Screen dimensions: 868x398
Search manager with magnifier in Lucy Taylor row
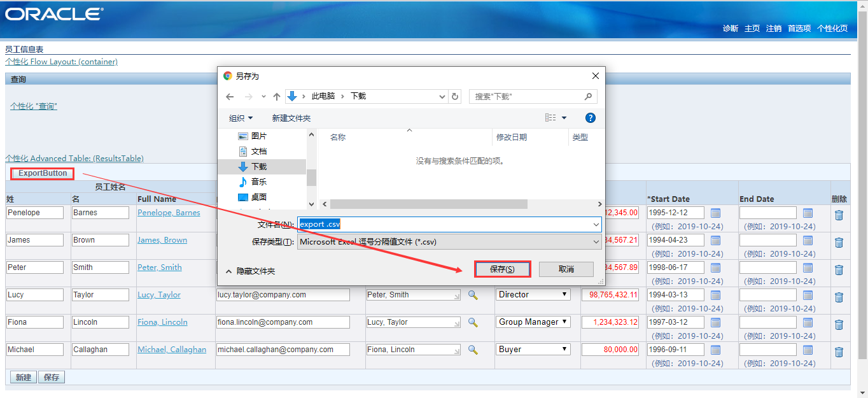[x=473, y=295]
